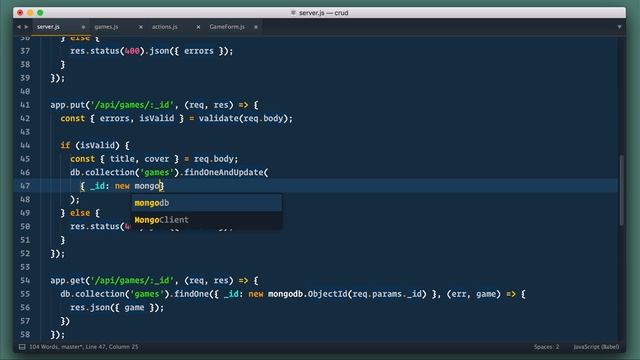Open the Spaces: 2 indentation menu
The image size is (640, 360).
pyautogui.click(x=546, y=347)
